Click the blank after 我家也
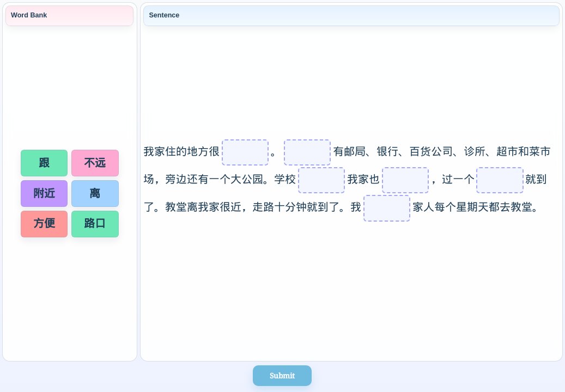The width and height of the screenshot is (565, 392). point(405,180)
